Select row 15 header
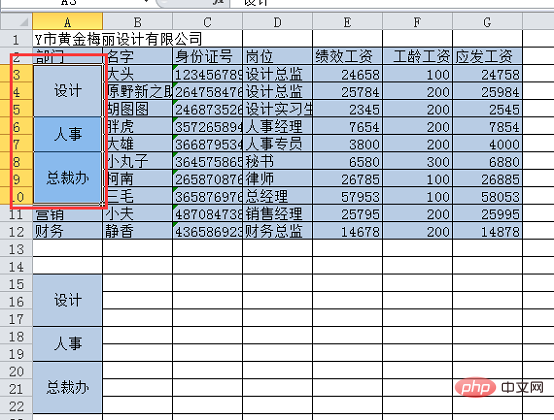This screenshot has width=554, height=420. tap(16, 284)
